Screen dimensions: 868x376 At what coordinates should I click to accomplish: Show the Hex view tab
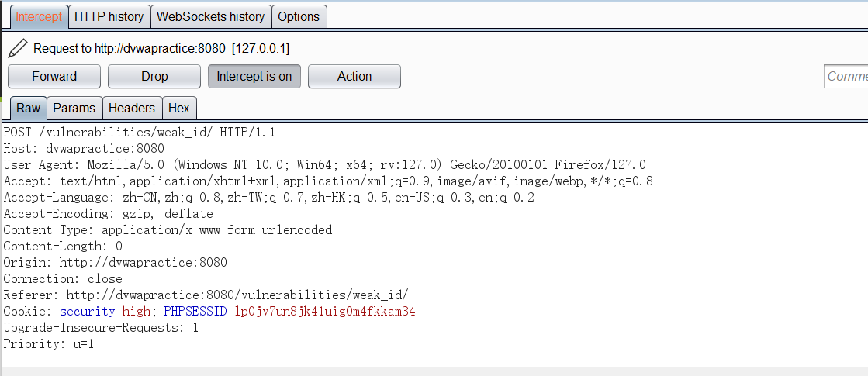tap(179, 108)
